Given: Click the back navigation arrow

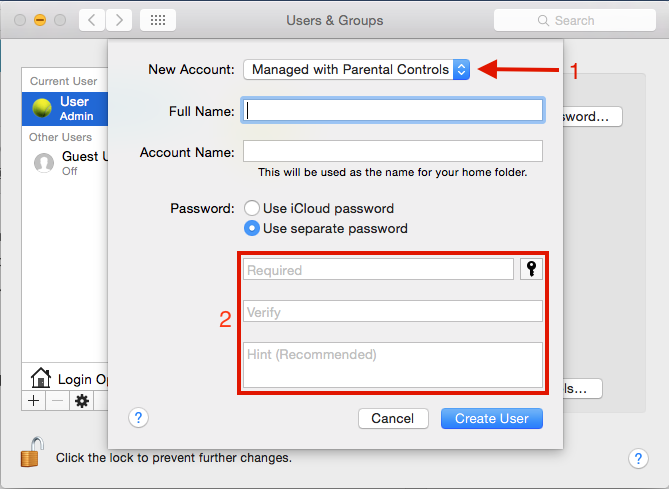Looking at the screenshot, I should coord(92,20).
